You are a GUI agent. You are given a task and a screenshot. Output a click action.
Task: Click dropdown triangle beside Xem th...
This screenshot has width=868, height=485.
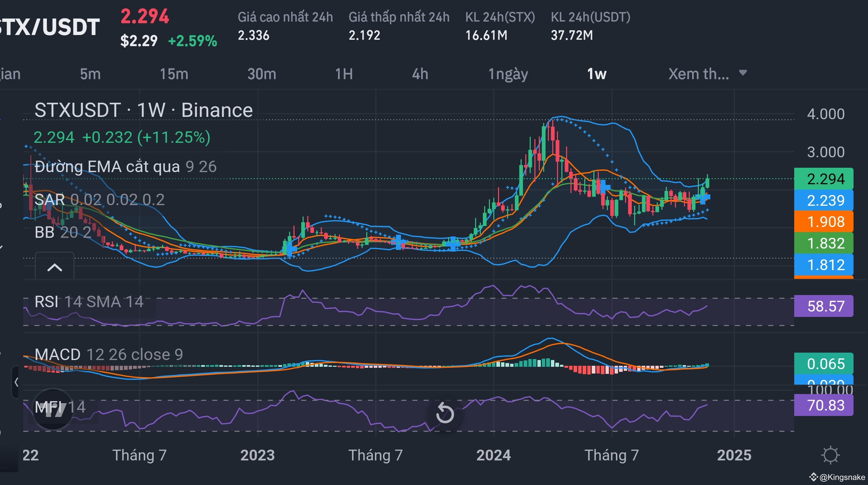click(743, 73)
